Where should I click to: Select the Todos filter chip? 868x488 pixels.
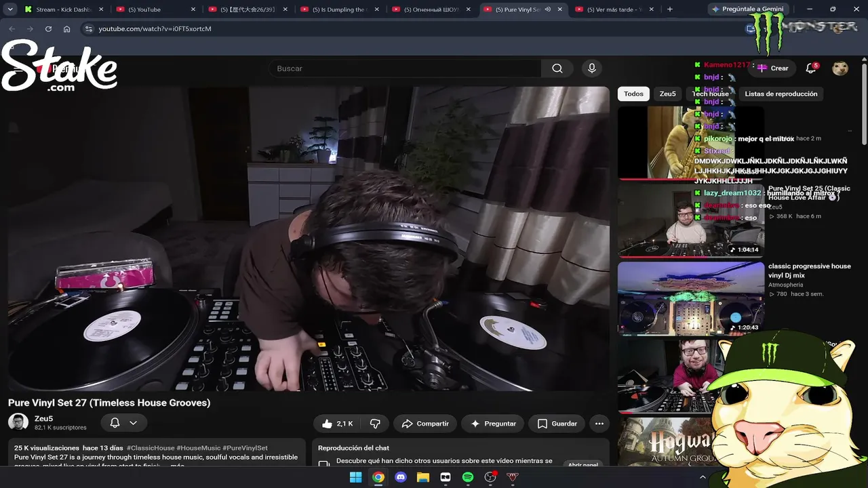tap(633, 94)
